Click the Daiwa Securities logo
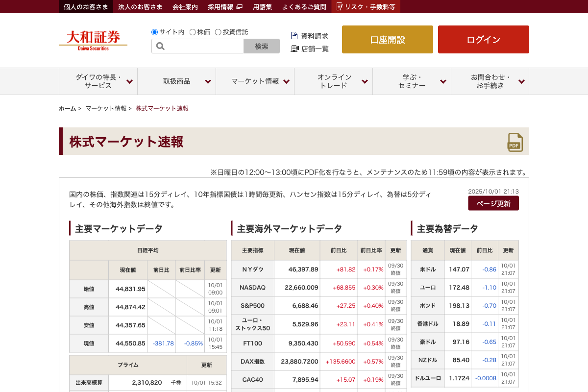588x392 pixels. click(x=93, y=40)
